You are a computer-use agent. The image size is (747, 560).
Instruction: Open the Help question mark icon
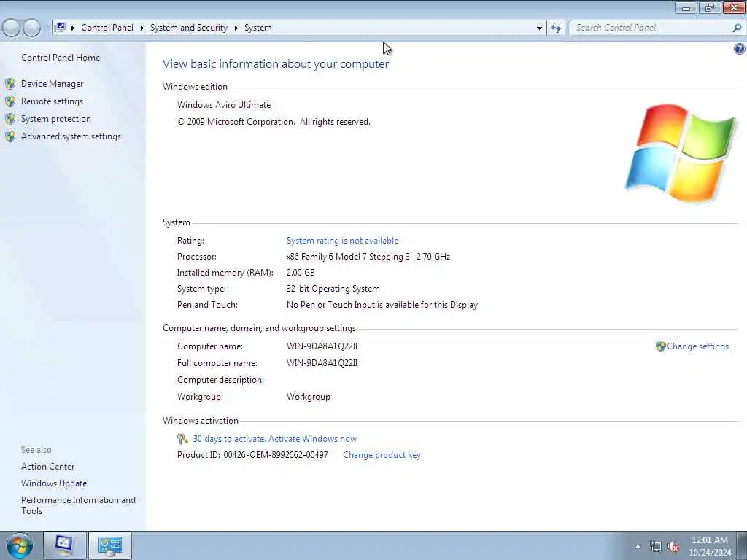point(740,49)
